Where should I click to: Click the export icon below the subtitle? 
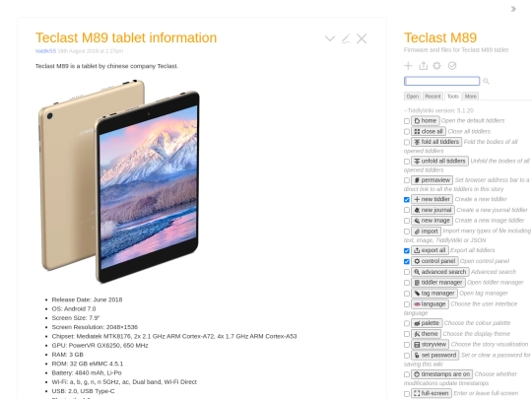(423, 65)
